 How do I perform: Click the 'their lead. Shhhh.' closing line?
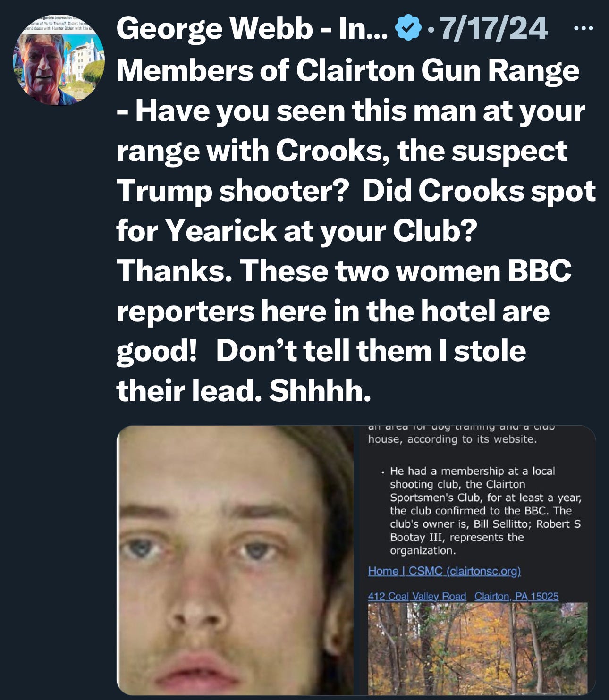244,391
